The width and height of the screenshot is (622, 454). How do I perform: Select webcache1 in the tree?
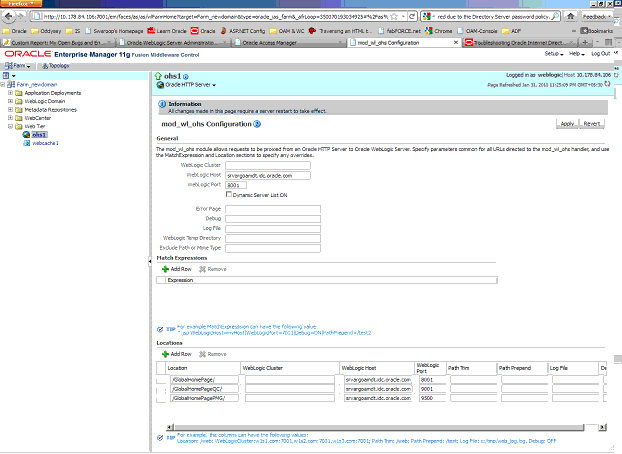point(45,143)
